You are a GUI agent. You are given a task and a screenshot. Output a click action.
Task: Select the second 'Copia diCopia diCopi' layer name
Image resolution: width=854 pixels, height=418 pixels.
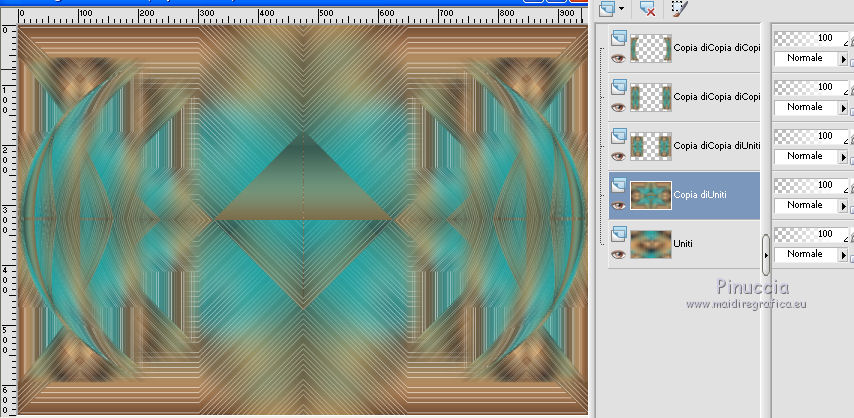(717, 96)
